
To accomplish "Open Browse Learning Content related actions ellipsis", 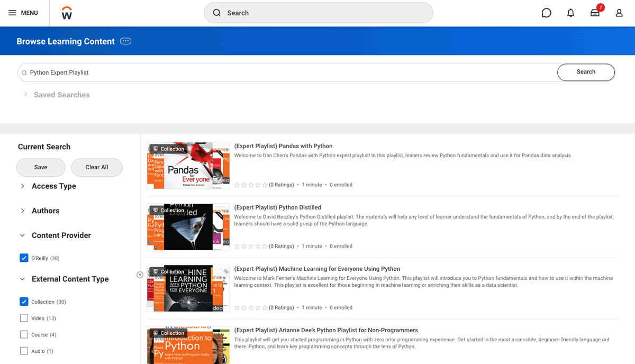I will point(125,41).
